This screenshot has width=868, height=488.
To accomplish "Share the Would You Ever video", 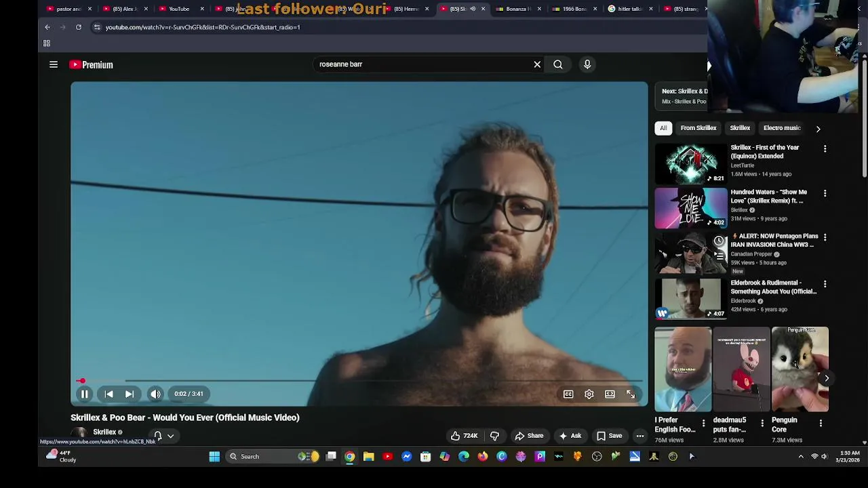I will click(x=529, y=436).
